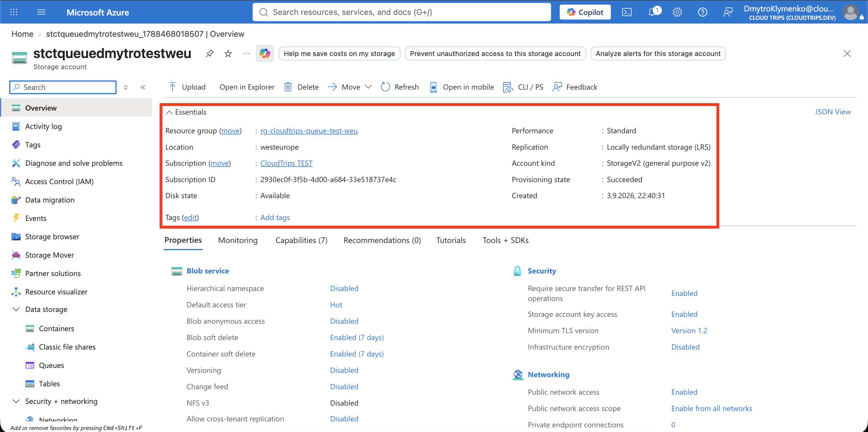868x432 pixels.
Task: Click Add tags link
Action: pos(275,217)
